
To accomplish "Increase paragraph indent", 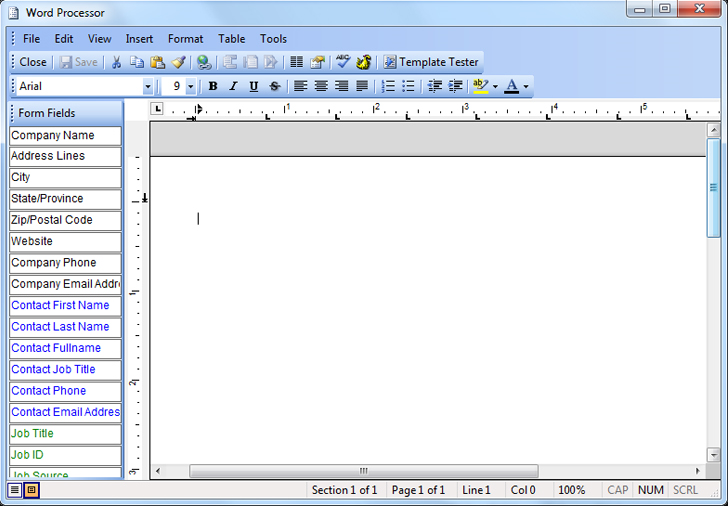I will click(x=455, y=86).
